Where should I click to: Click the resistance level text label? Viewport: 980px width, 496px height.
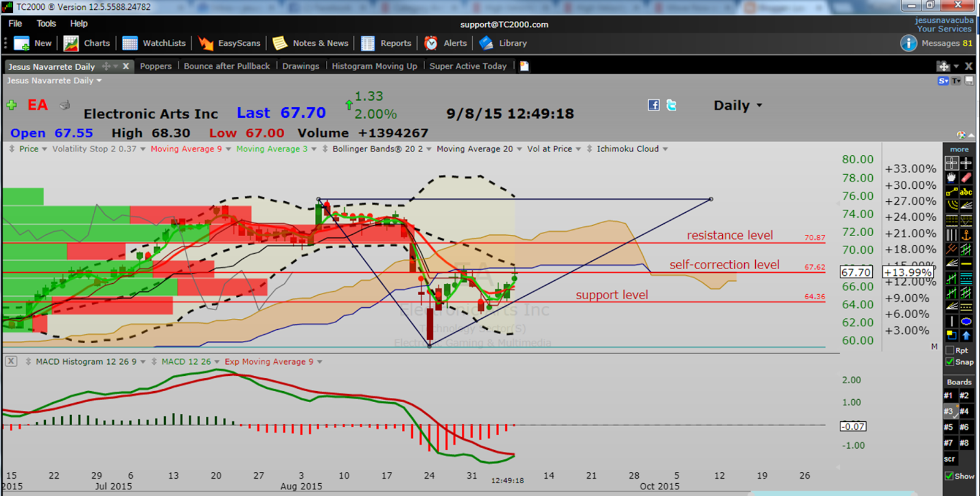click(729, 235)
